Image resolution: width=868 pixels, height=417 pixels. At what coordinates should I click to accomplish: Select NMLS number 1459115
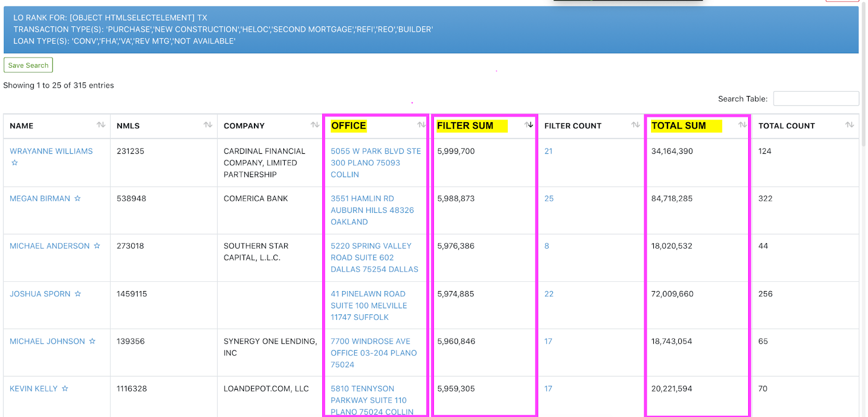coord(132,294)
